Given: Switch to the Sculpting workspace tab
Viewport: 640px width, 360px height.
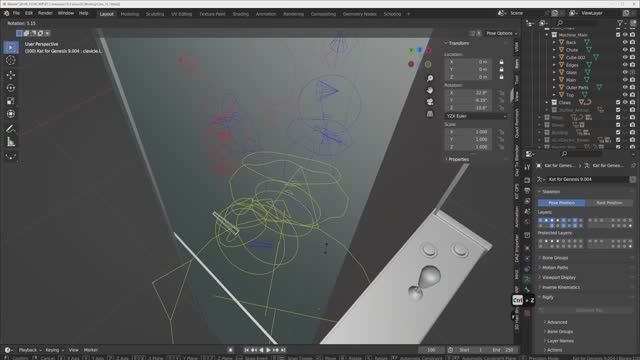Looking at the screenshot, I should click(155, 14).
